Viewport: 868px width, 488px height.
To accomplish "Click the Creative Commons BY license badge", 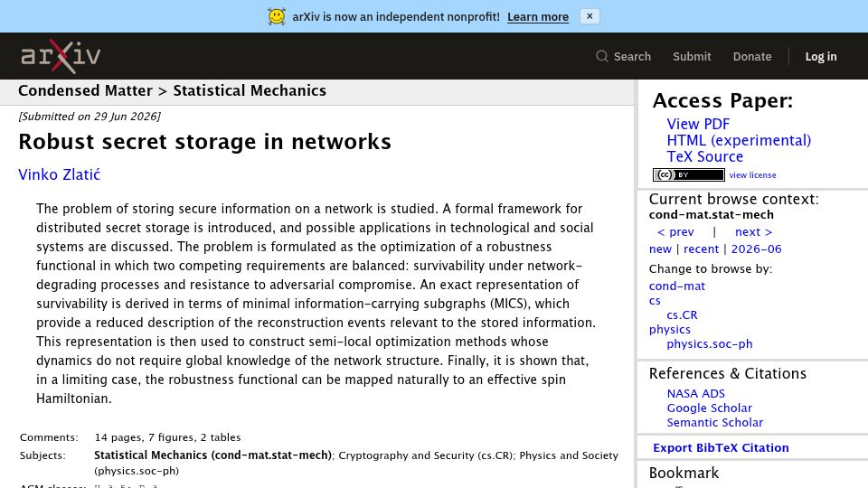I will (x=689, y=174).
